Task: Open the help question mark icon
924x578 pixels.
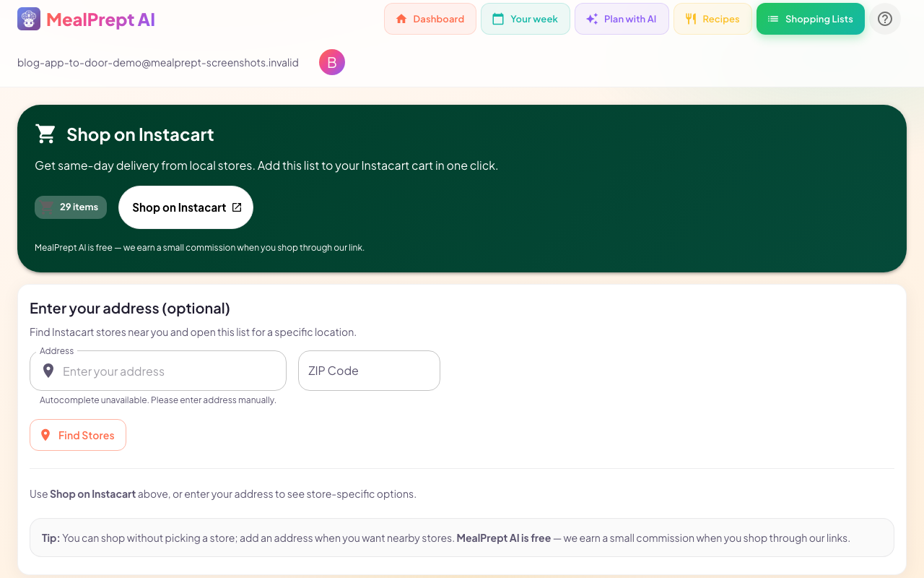Action: 885,19
